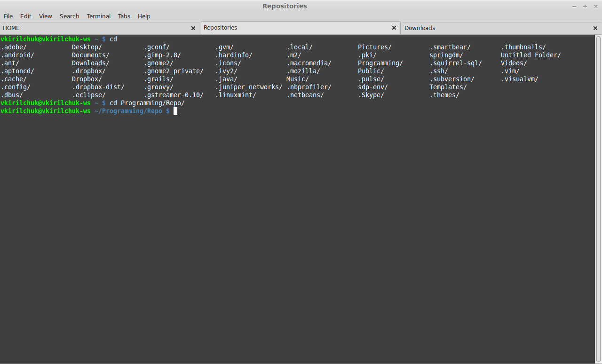The image size is (602, 364).
Task: Close the HOME tab
Action: 193,28
